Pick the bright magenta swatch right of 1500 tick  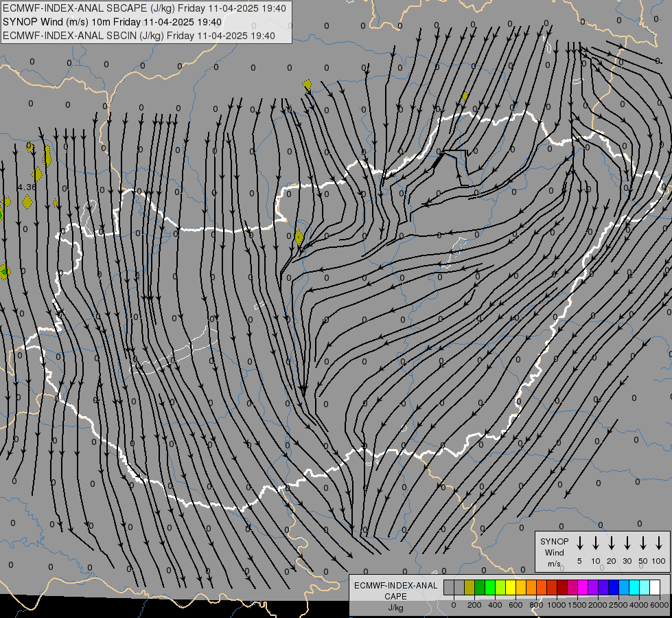[x=583, y=588]
